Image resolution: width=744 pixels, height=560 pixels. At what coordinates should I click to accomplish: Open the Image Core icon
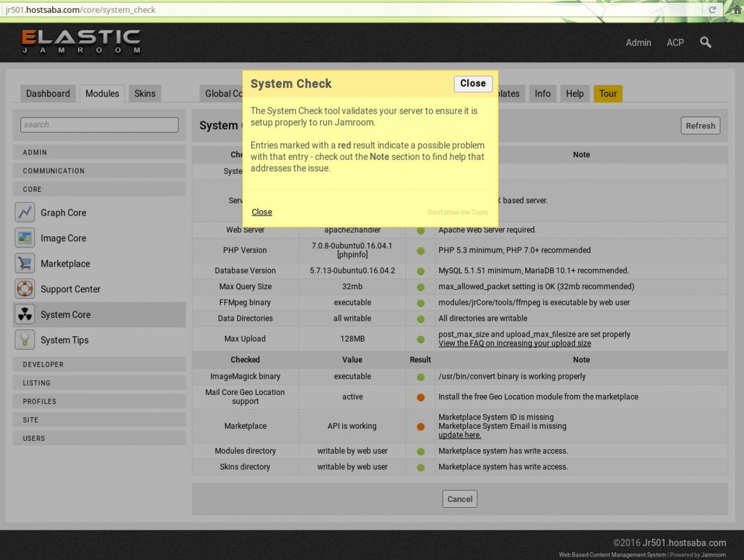[x=25, y=238]
